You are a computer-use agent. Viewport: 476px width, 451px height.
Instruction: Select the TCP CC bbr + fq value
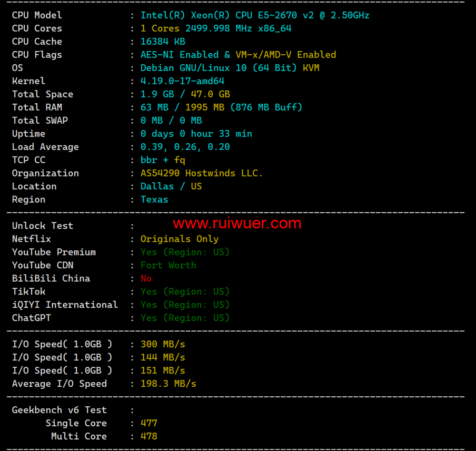[163, 160]
